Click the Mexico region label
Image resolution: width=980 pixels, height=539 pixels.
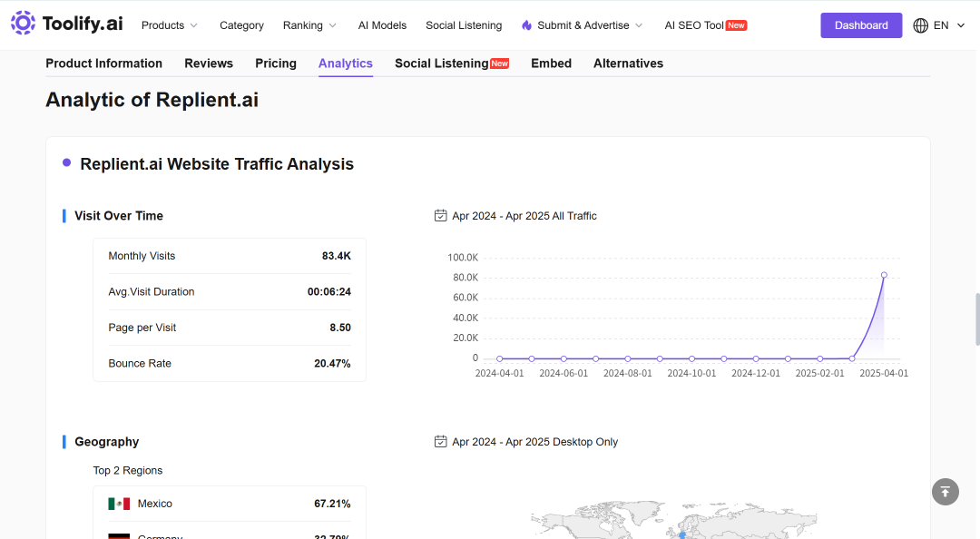point(155,504)
